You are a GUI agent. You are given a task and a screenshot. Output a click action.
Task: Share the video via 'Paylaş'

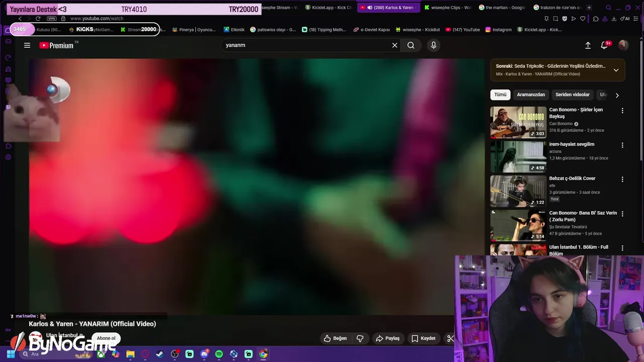click(387, 338)
